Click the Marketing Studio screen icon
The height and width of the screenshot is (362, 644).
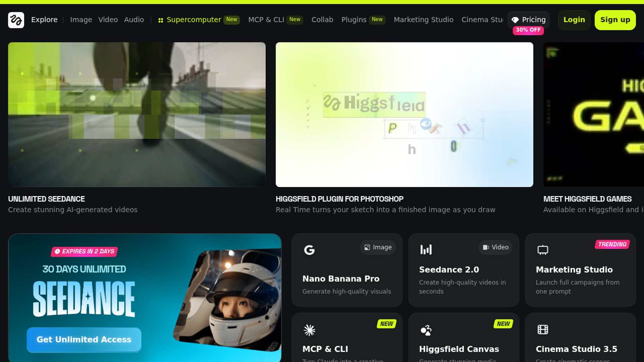[x=543, y=250]
